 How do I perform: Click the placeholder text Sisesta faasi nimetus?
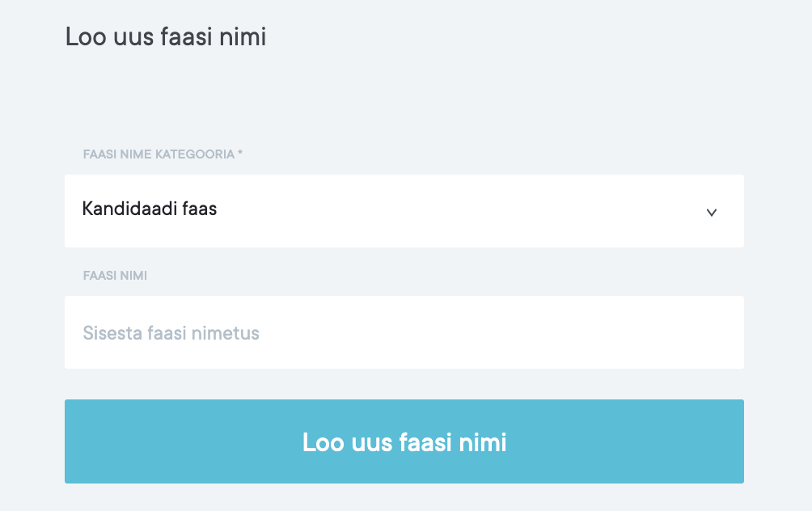point(171,333)
